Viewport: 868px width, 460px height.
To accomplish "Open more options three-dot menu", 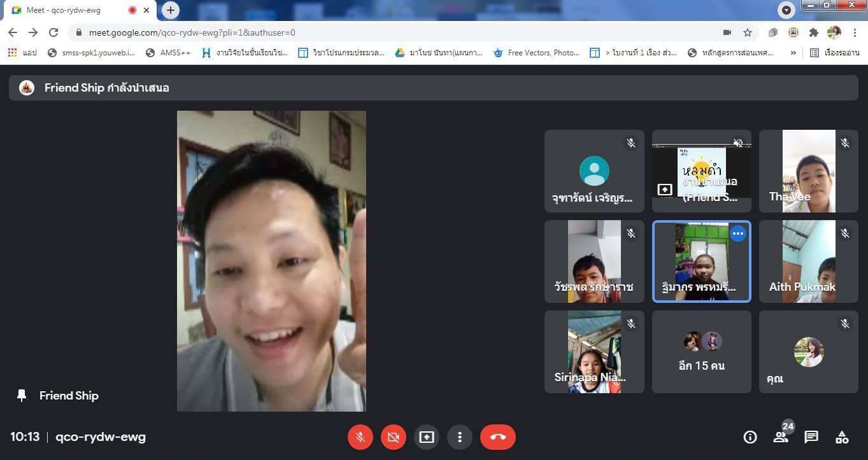I will [459, 437].
